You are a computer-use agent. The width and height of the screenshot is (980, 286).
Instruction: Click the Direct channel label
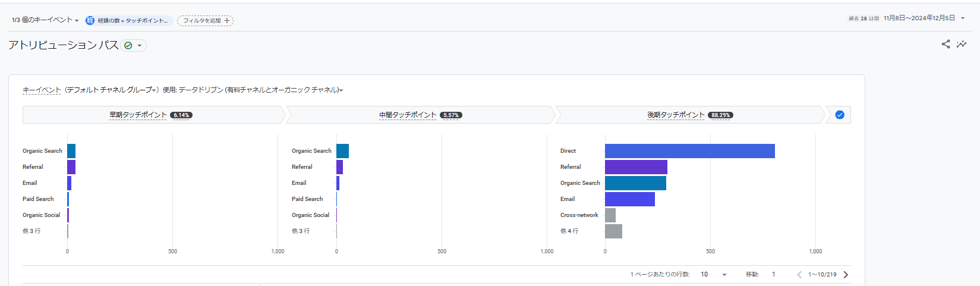tap(568, 151)
